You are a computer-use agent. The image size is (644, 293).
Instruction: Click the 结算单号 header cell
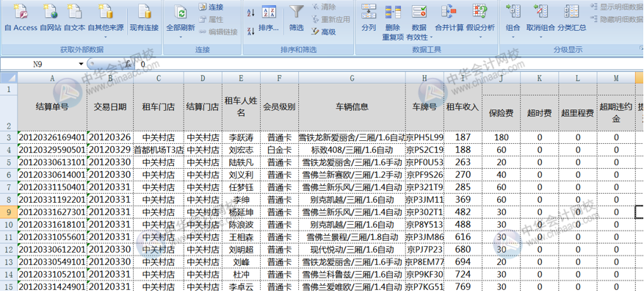[x=52, y=107]
